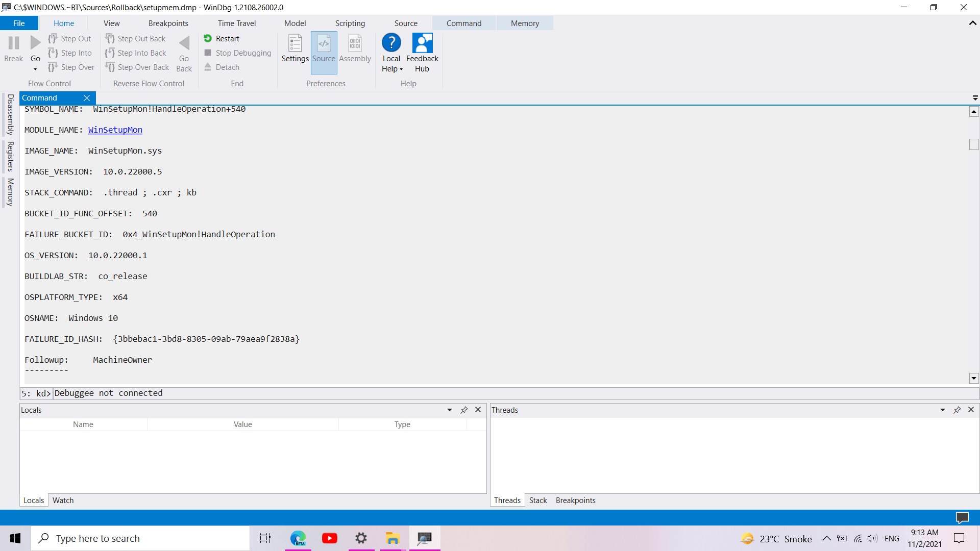Switch to the Model ribbon tab
The image size is (980, 551).
pos(295,23)
